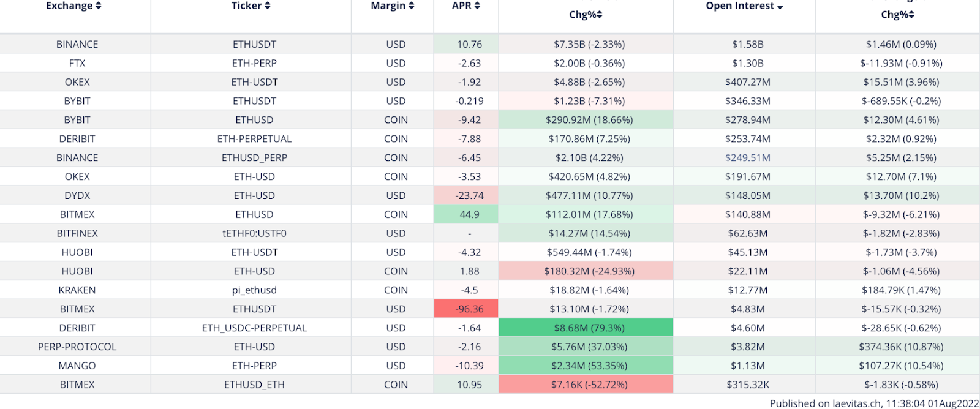Image resolution: width=980 pixels, height=409 pixels.
Task: Click APR value -4.32
Action: point(466,253)
